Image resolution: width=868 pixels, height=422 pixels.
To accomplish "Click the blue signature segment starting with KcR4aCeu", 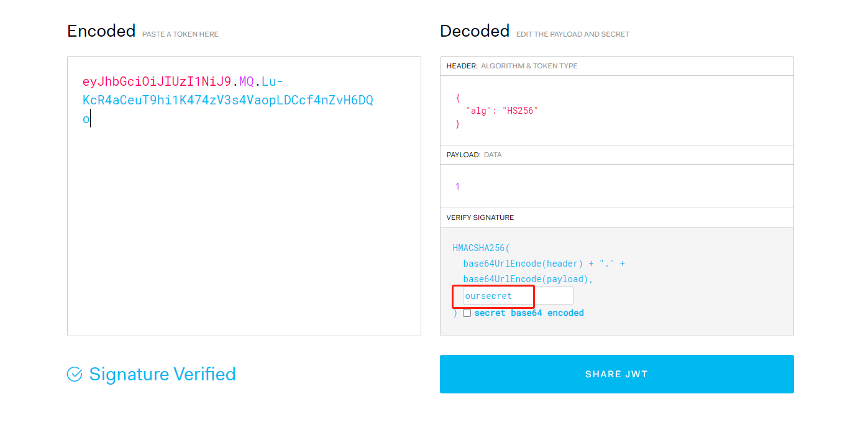I will tap(228, 100).
